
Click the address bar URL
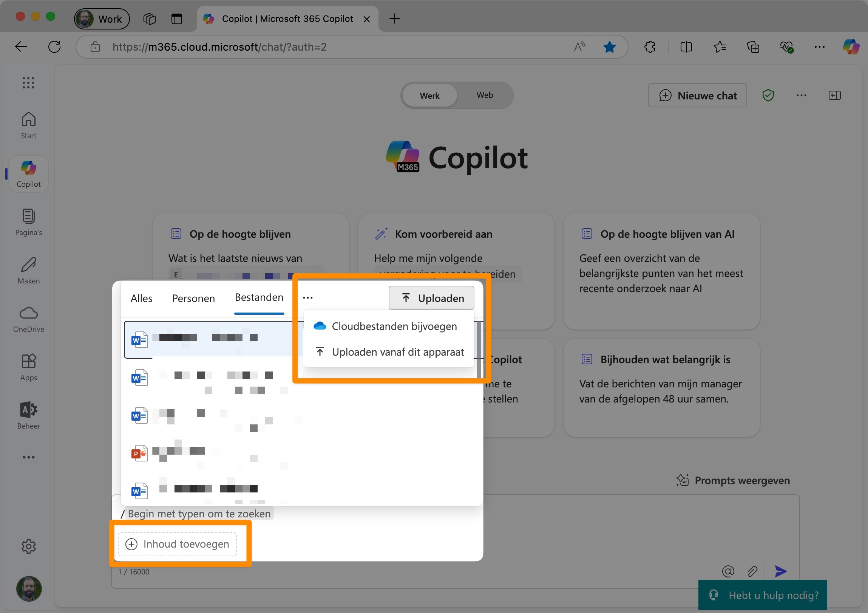click(219, 47)
